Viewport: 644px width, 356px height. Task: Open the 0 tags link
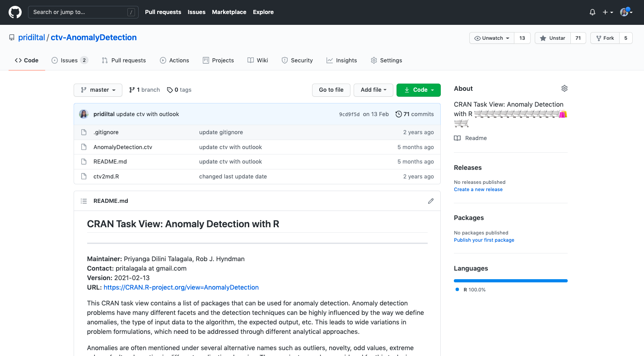pos(179,90)
